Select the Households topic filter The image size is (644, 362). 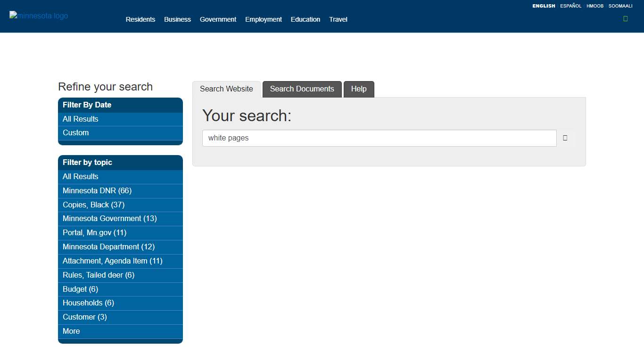tap(88, 303)
